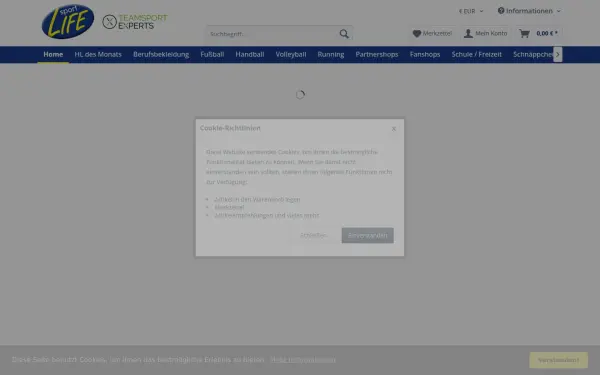Screen dimensions: 600x375
Task: Click the Einverstanden button
Action: [x=367, y=235]
